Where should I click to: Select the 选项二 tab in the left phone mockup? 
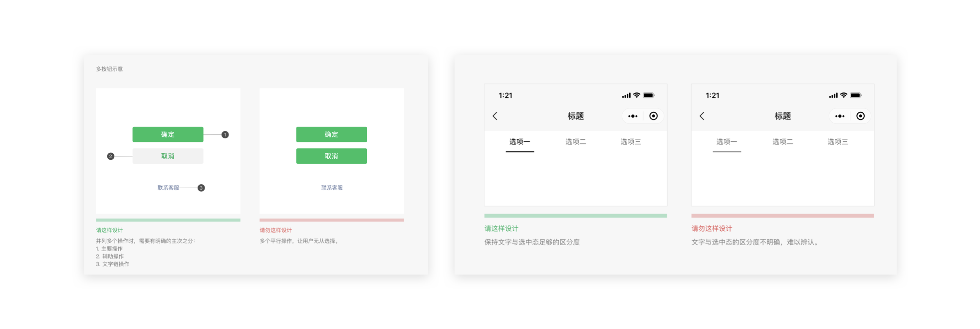[x=576, y=142]
